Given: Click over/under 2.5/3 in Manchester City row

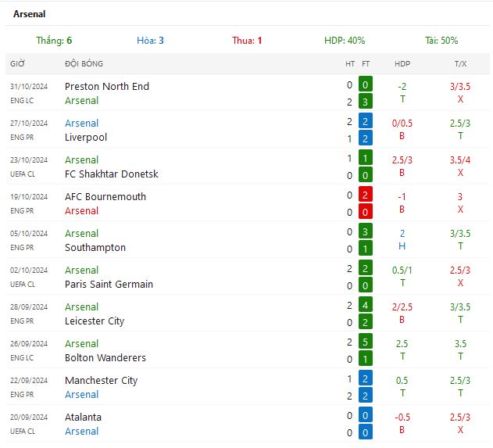Looking at the screenshot, I should pyautogui.click(x=460, y=381).
